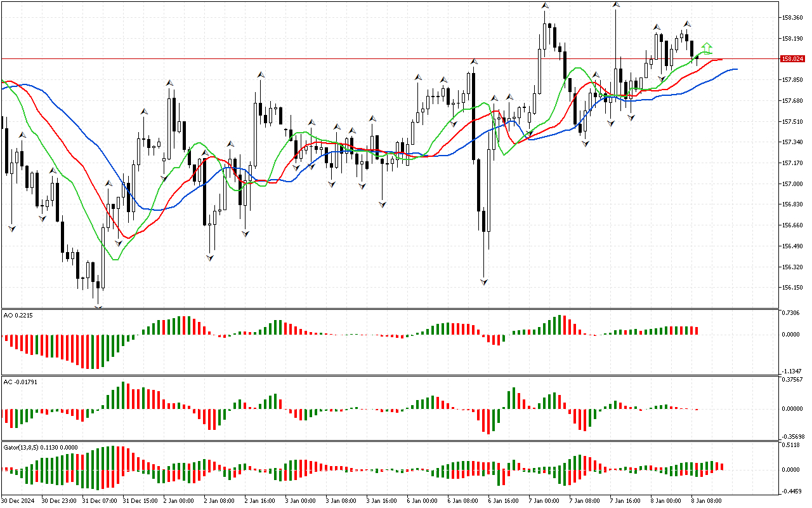812x508 pixels.
Task: Click the 156.490 price axis label
Action: point(793,246)
